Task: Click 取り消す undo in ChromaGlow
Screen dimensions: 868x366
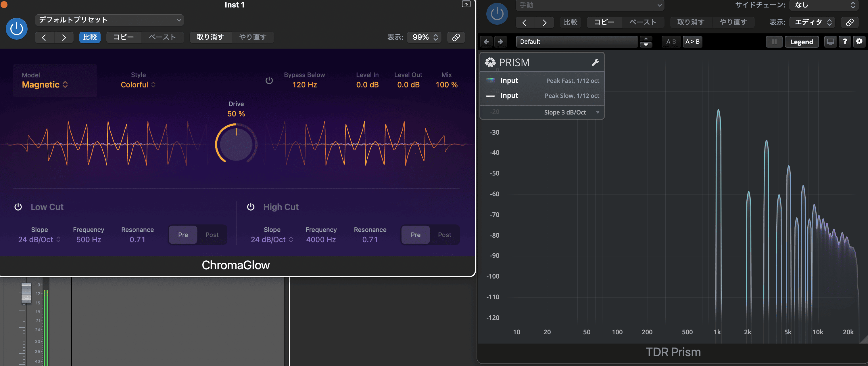Action: 210,37
